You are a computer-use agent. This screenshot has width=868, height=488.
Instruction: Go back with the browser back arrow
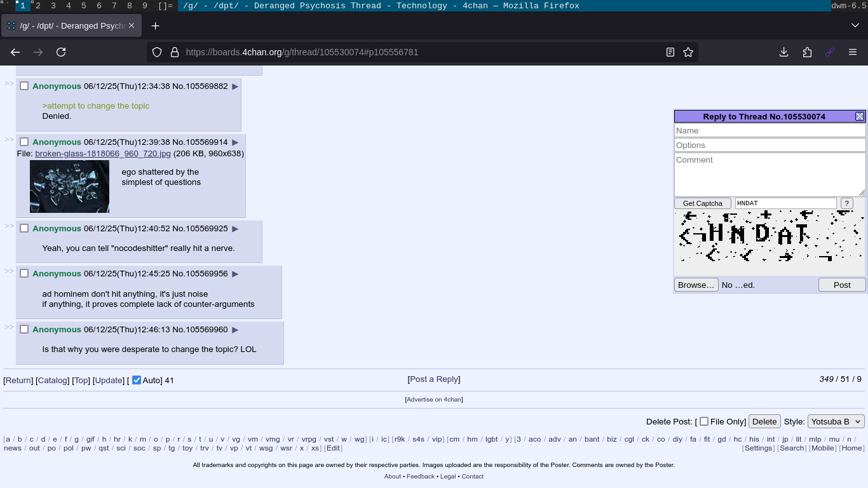(x=15, y=52)
